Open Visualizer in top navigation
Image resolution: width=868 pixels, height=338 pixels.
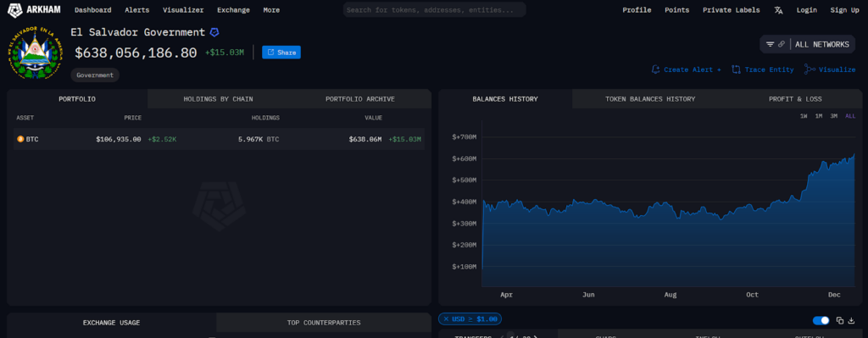pyautogui.click(x=183, y=10)
